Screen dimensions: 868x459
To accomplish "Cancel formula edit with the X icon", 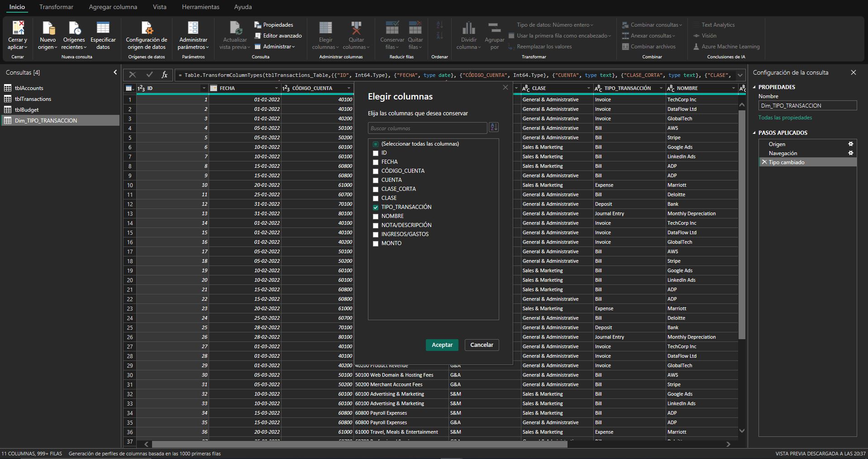I will (132, 75).
